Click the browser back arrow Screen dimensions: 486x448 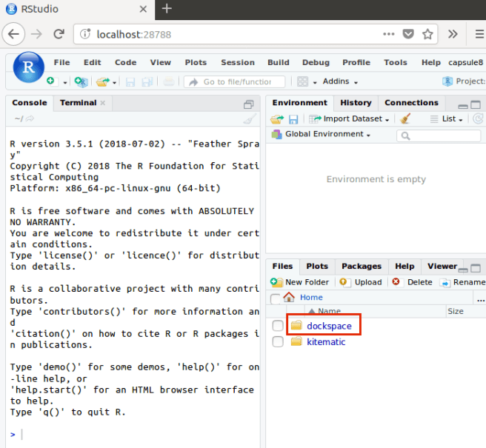pos(13,34)
